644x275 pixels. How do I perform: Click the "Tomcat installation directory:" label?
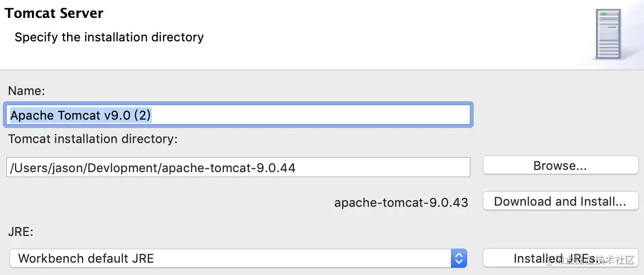(x=93, y=139)
